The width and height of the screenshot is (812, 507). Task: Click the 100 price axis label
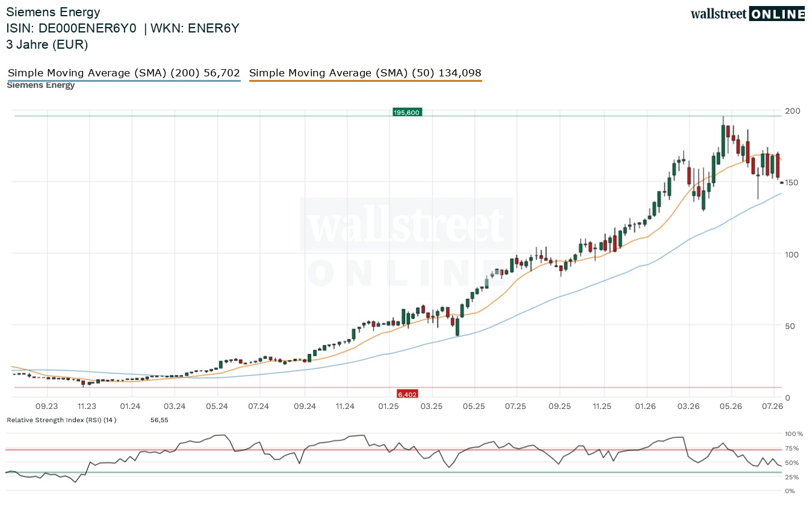tap(793, 254)
